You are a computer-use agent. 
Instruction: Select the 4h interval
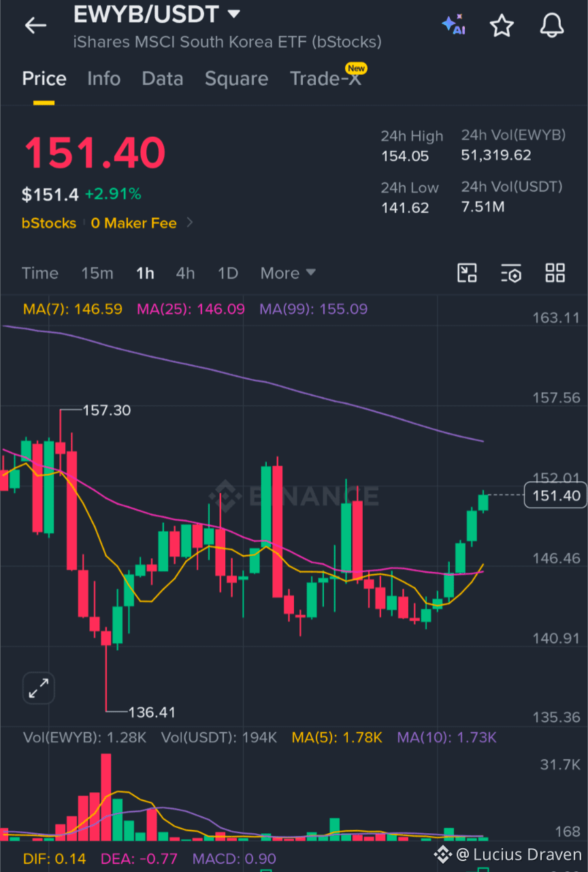(185, 273)
